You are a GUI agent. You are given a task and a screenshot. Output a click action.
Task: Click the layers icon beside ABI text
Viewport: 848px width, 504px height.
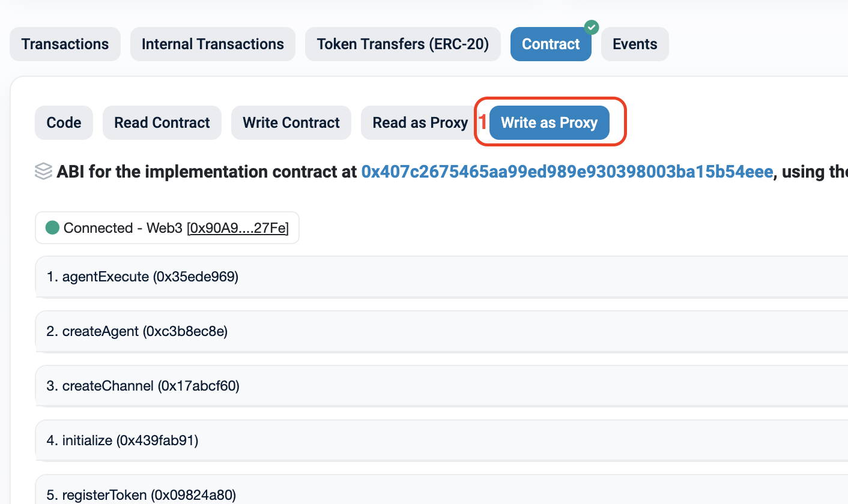[x=43, y=172]
